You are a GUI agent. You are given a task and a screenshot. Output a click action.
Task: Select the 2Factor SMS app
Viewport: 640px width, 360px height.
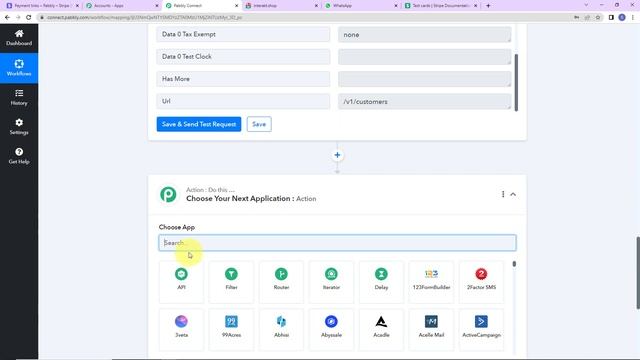(x=481, y=282)
